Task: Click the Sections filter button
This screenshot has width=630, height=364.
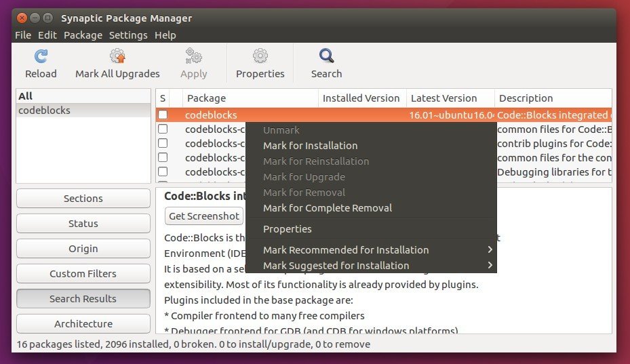Action: coord(83,199)
